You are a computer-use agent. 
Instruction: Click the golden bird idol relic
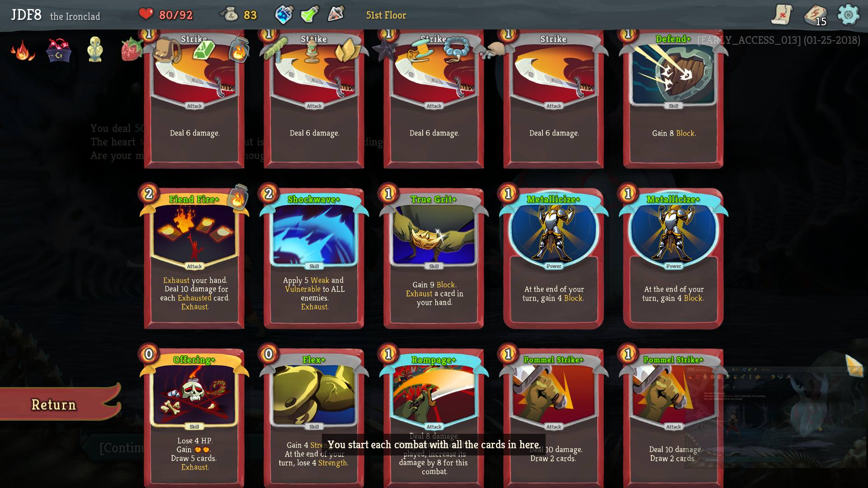click(x=95, y=49)
